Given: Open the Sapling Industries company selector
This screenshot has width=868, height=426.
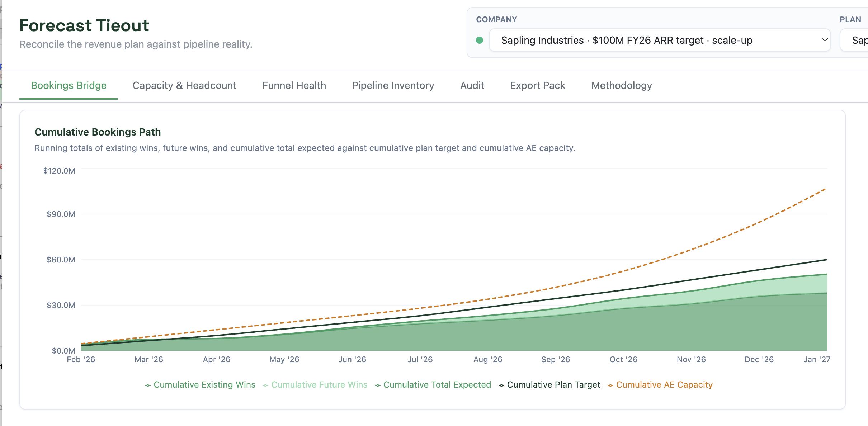Looking at the screenshot, I should [x=660, y=40].
